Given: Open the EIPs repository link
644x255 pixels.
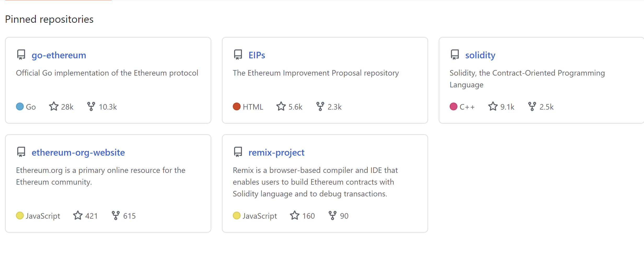Looking at the screenshot, I should coord(257,55).
